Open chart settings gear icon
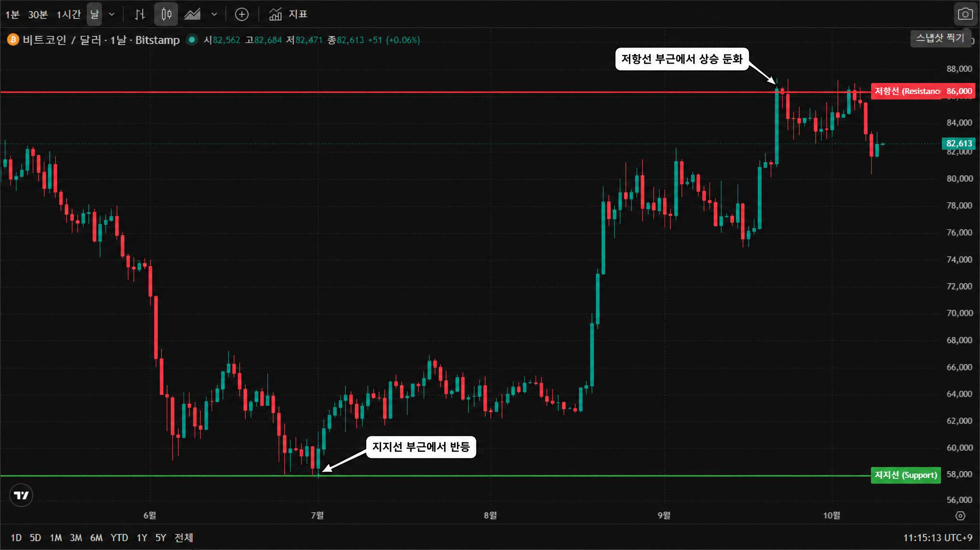980x550 pixels. click(x=960, y=516)
